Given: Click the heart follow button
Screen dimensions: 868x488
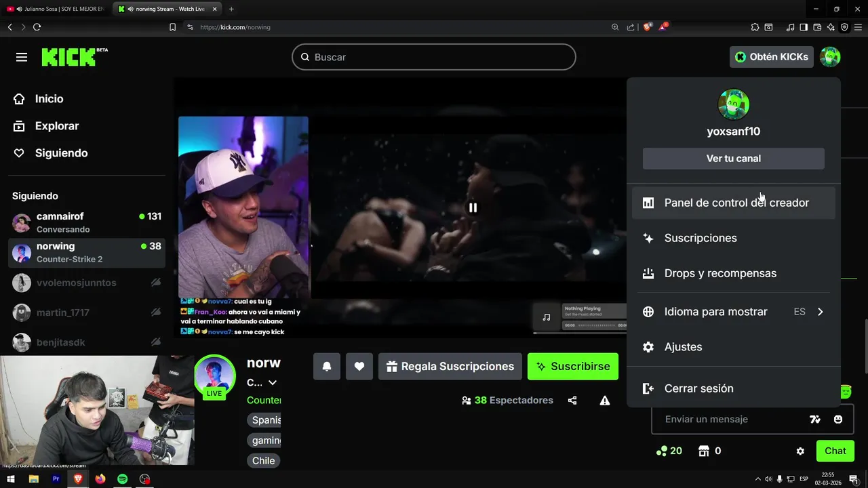Looking at the screenshot, I should coord(359,366).
